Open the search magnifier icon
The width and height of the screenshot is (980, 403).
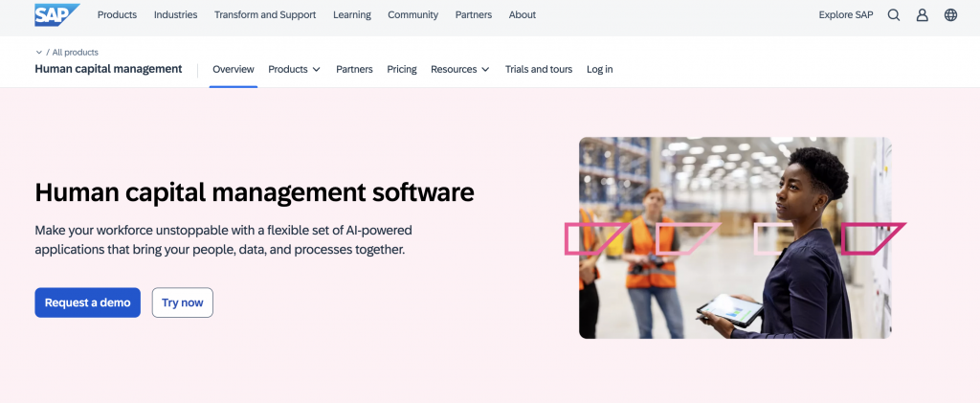(x=894, y=15)
